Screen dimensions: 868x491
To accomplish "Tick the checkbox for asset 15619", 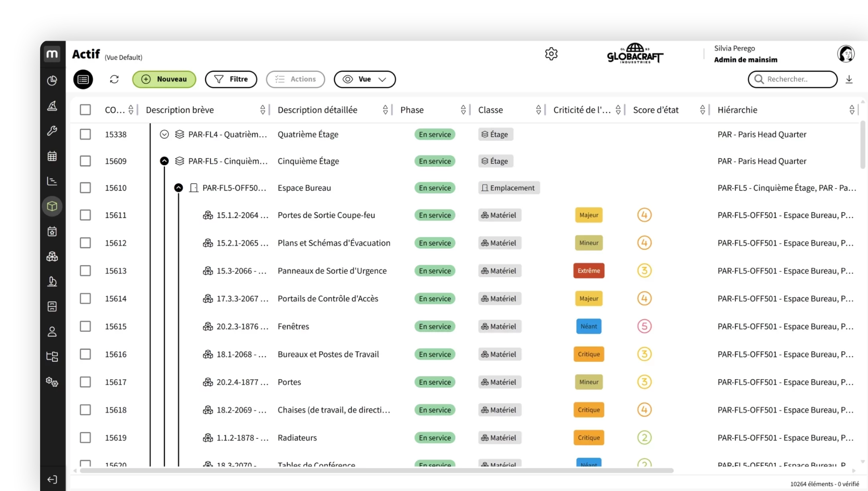I will (85, 438).
